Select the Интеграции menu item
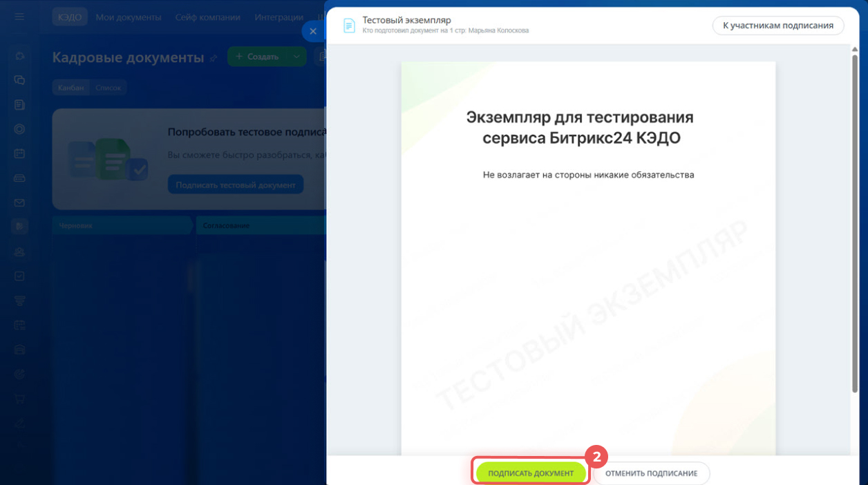The image size is (868, 485). point(279,17)
